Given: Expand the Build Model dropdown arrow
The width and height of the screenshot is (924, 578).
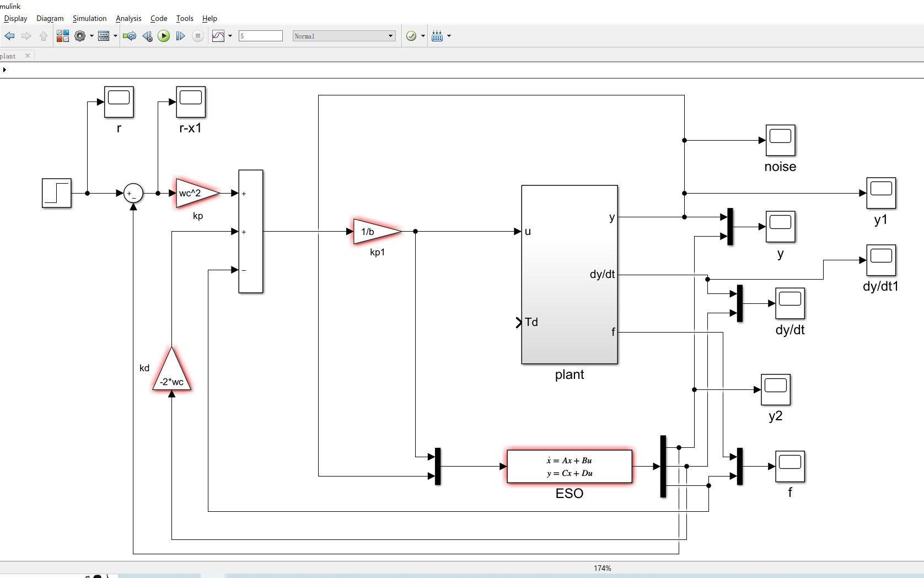Looking at the screenshot, I should pyautogui.click(x=449, y=36).
